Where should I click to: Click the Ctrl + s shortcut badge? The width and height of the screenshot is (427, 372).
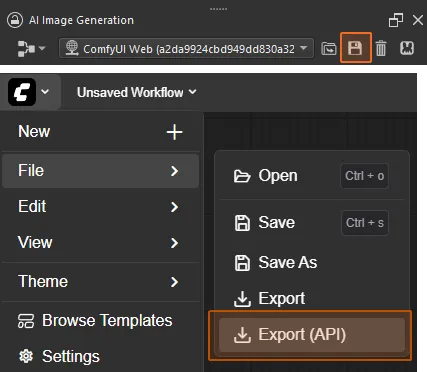[x=365, y=223]
